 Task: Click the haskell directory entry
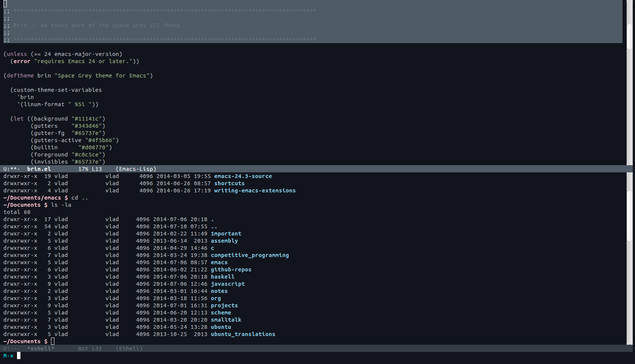click(x=223, y=277)
